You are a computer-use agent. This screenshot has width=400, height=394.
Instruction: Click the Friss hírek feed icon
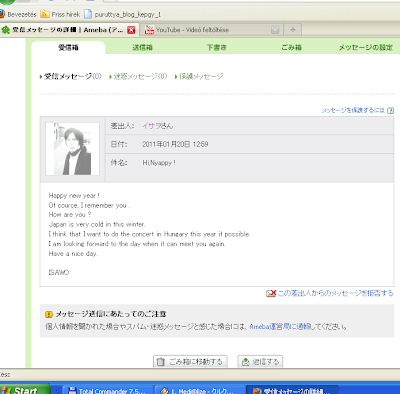tap(45, 14)
